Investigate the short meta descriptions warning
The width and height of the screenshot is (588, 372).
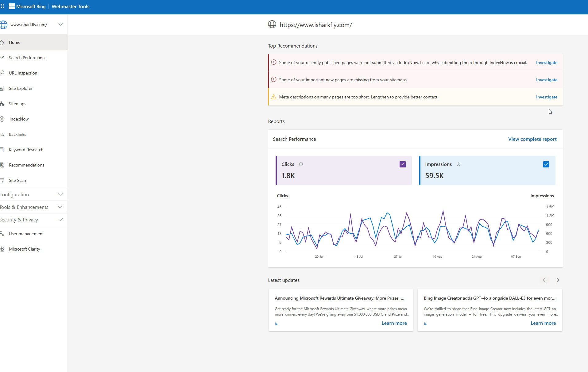click(547, 97)
